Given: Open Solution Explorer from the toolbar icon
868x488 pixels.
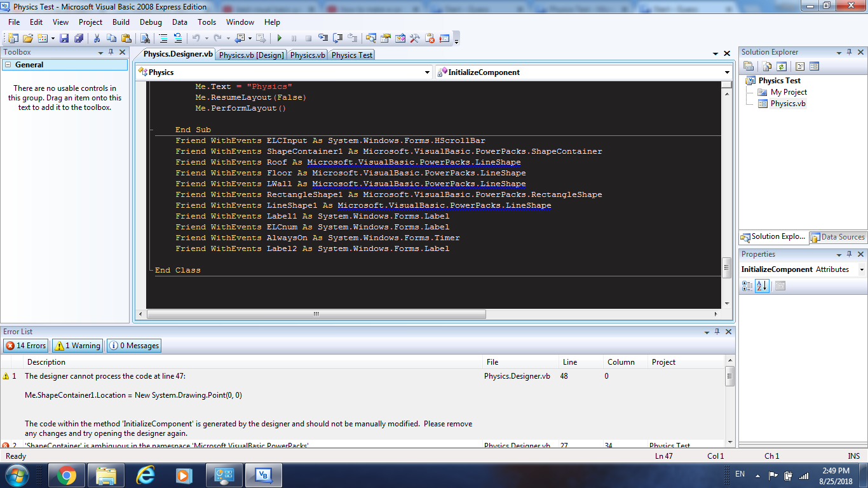Looking at the screenshot, I should click(371, 38).
